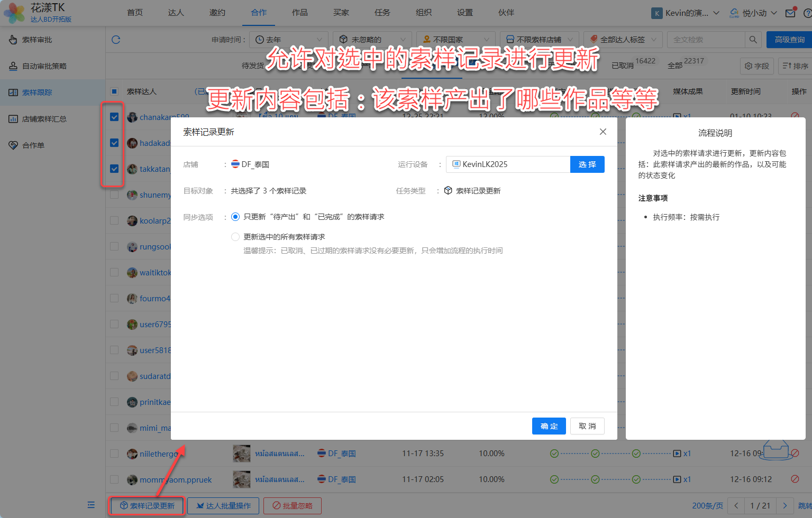Click the 确定 confirm button
The image size is (812, 518).
549,426
